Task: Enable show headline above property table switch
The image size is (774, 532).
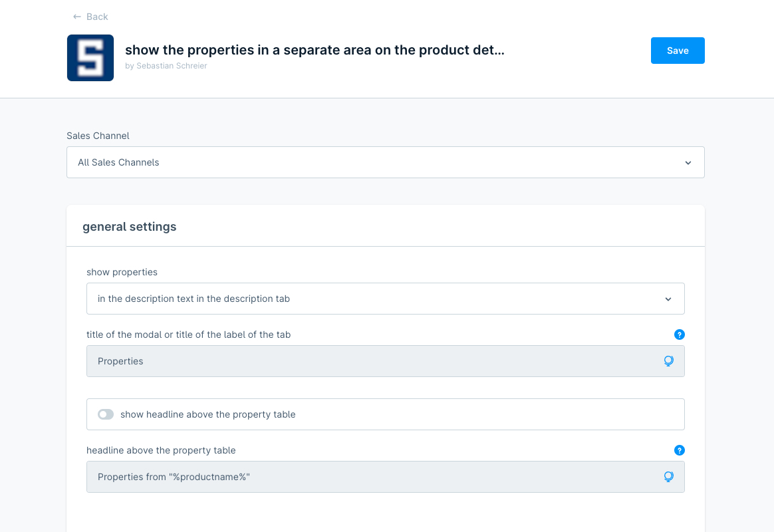Action: pos(106,414)
